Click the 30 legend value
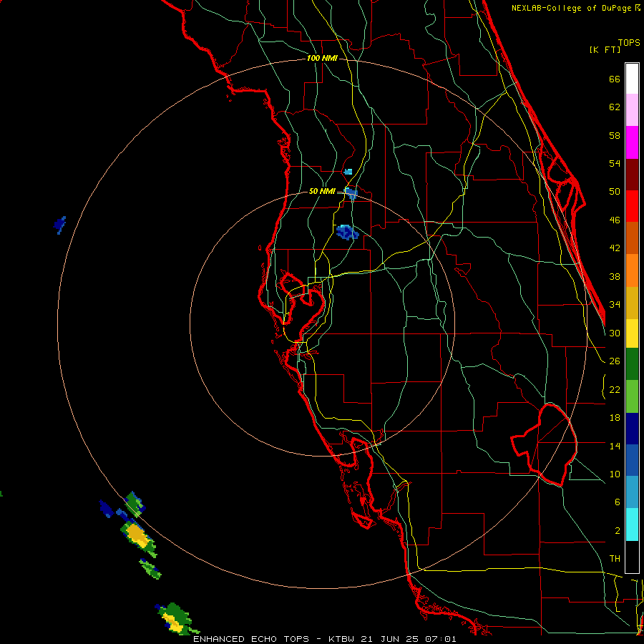This screenshot has height=644, width=644. (x=615, y=333)
